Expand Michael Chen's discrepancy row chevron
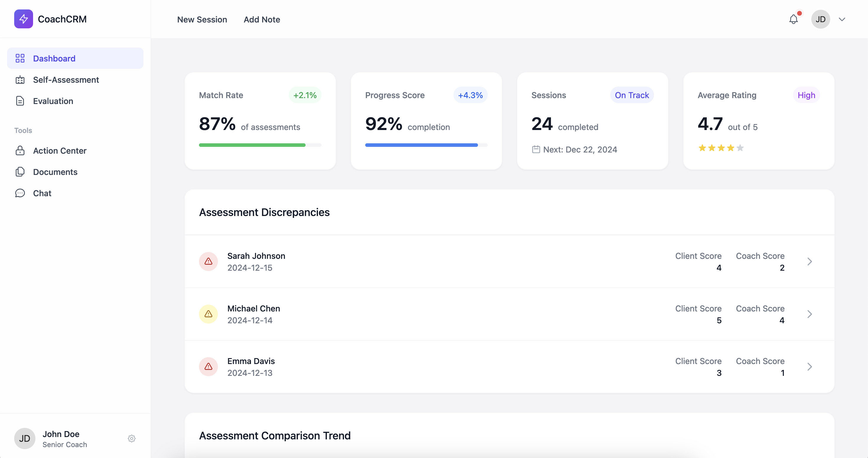Screen dimensions: 868x458 tap(809, 314)
